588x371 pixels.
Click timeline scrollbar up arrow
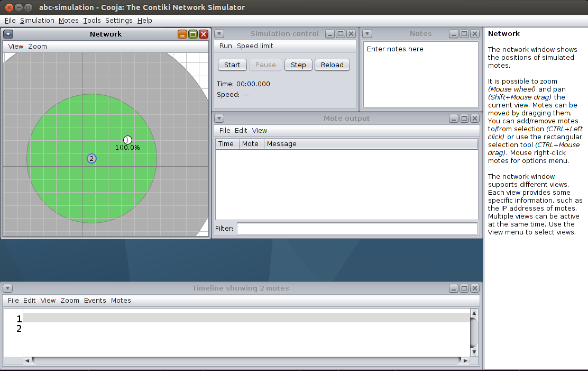click(474, 313)
